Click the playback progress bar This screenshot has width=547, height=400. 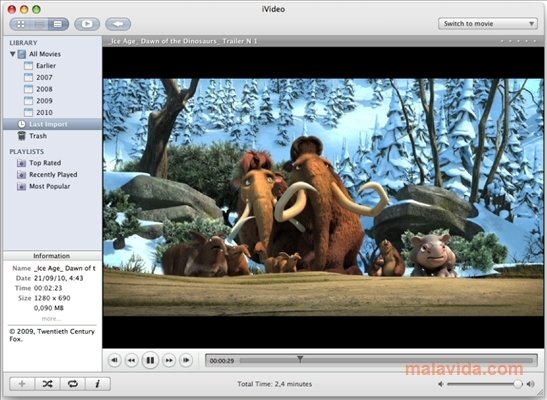387,361
